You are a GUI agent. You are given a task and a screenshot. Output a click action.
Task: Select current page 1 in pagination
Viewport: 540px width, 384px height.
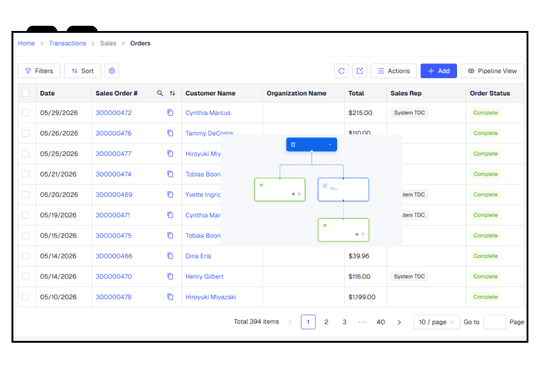(308, 322)
